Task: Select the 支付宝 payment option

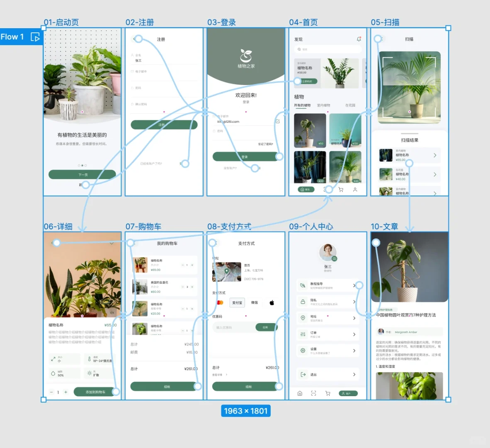Action: pos(237,303)
